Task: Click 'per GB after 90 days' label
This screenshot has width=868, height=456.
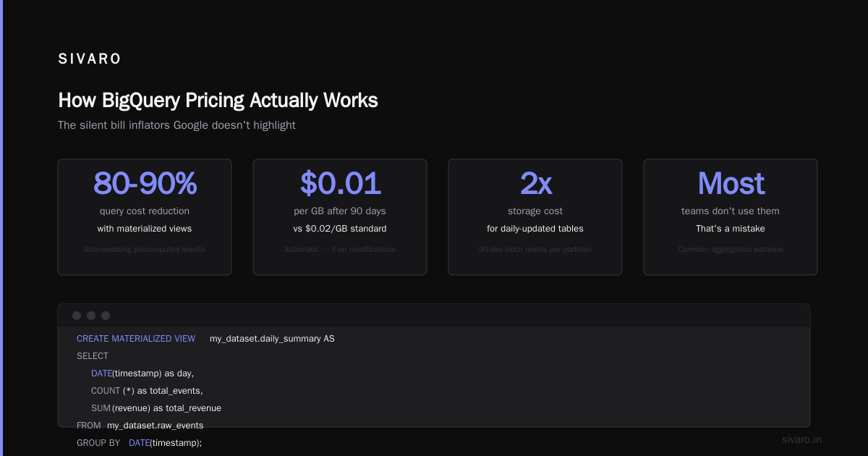Action: [x=340, y=211]
